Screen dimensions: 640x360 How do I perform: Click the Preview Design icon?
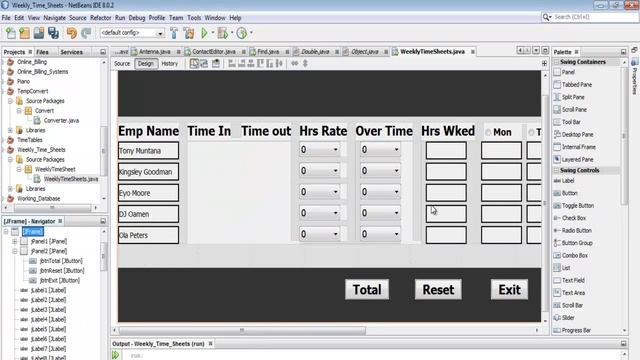coord(216,64)
